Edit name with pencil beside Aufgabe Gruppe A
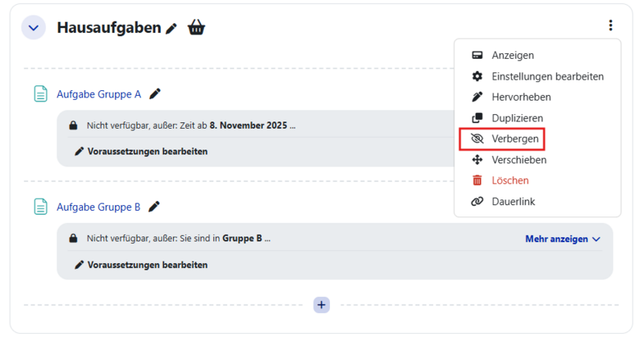Viewport: 644px width, 346px height. (x=155, y=94)
